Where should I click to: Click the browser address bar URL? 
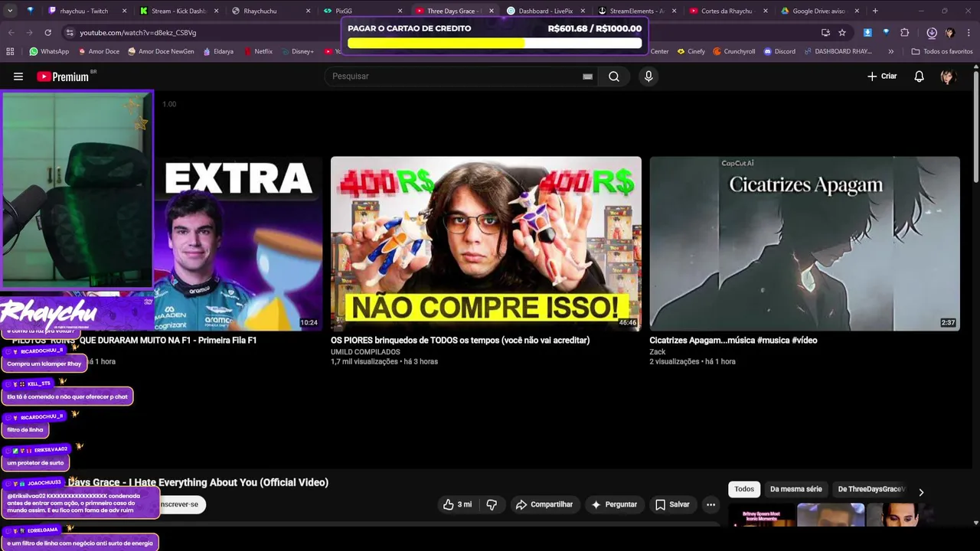click(138, 33)
